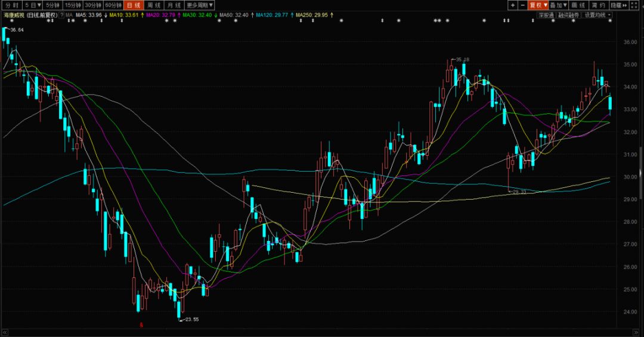Open 设置均线 moving average settings

[x=597, y=15]
